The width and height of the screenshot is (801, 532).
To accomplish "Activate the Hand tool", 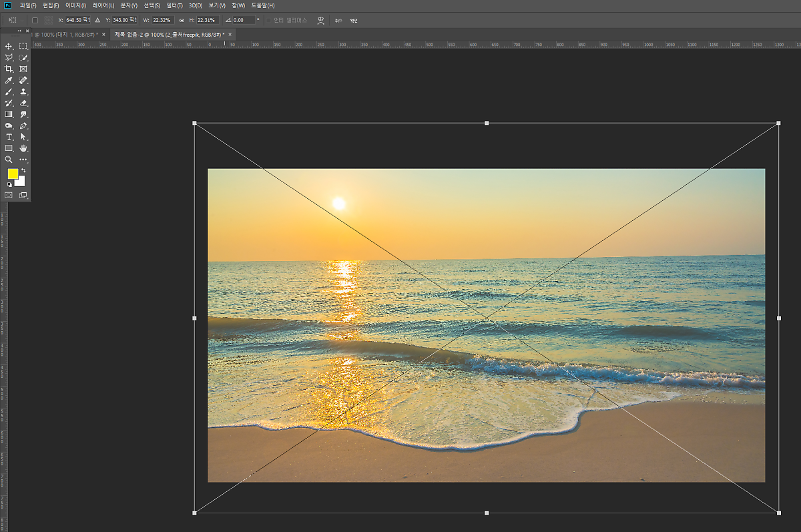I will click(23, 148).
